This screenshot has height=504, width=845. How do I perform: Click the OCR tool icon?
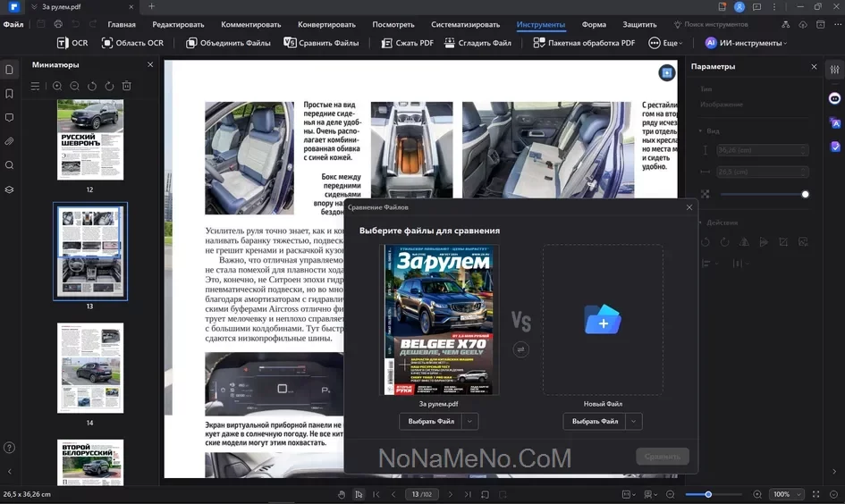(63, 43)
